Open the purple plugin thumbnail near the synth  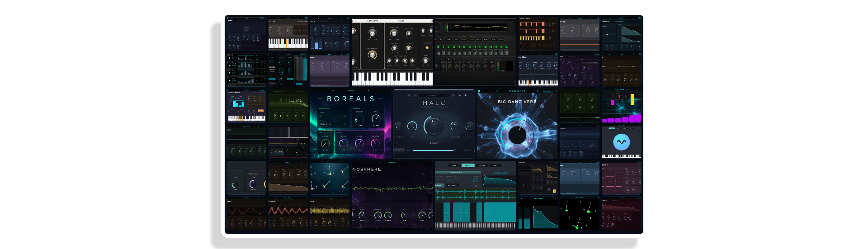tap(330, 70)
